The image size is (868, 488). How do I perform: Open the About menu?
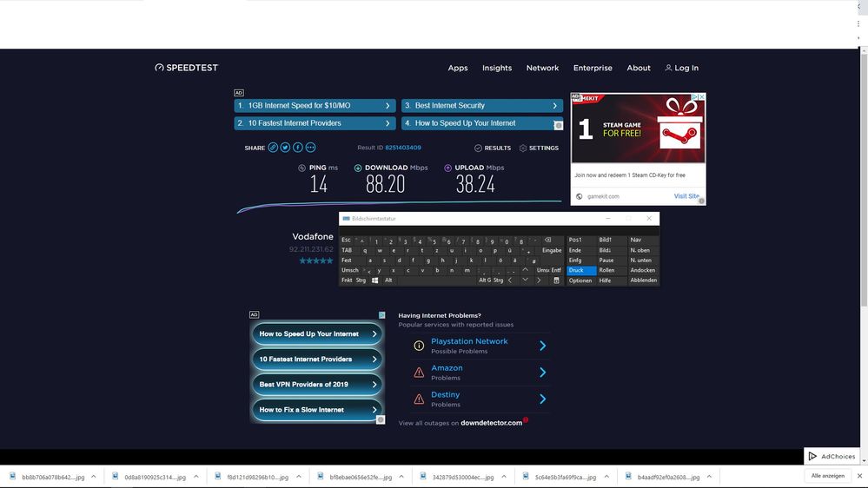pos(639,68)
